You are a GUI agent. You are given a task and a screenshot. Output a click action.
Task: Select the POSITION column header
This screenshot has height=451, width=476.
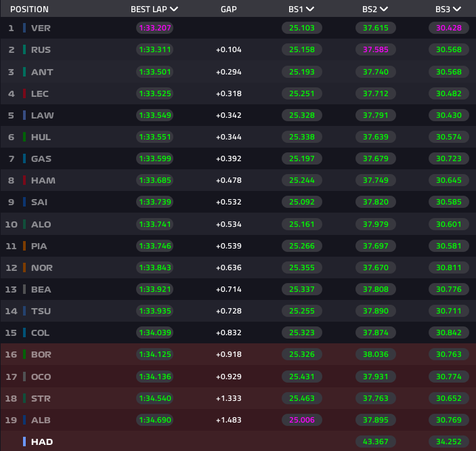(29, 9)
